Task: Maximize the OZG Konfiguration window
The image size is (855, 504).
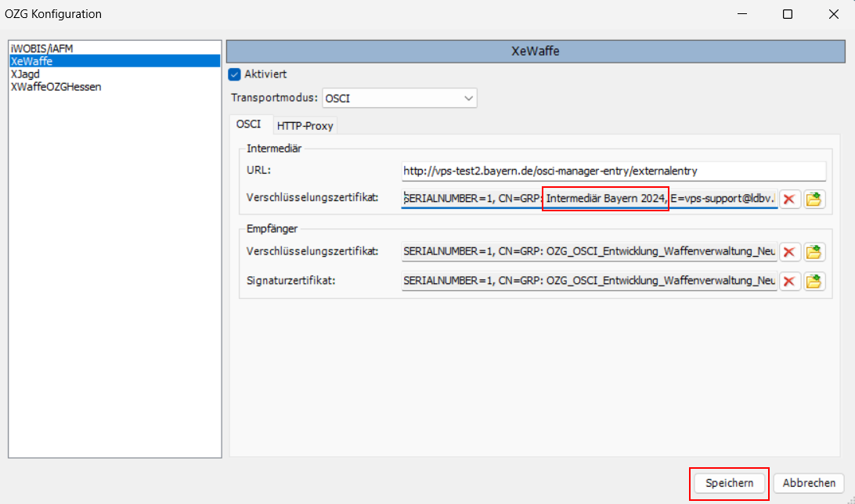Action: click(x=788, y=14)
